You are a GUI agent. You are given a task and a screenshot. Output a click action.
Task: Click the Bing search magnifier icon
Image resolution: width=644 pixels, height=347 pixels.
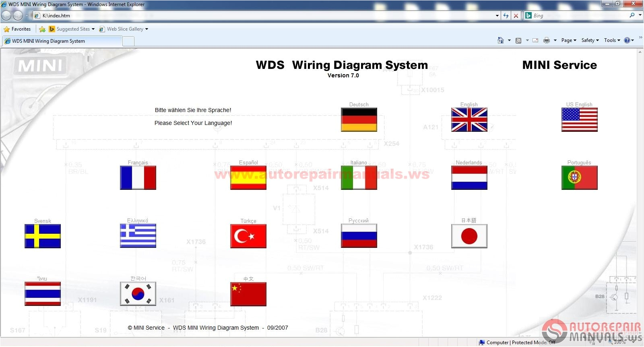(632, 15)
